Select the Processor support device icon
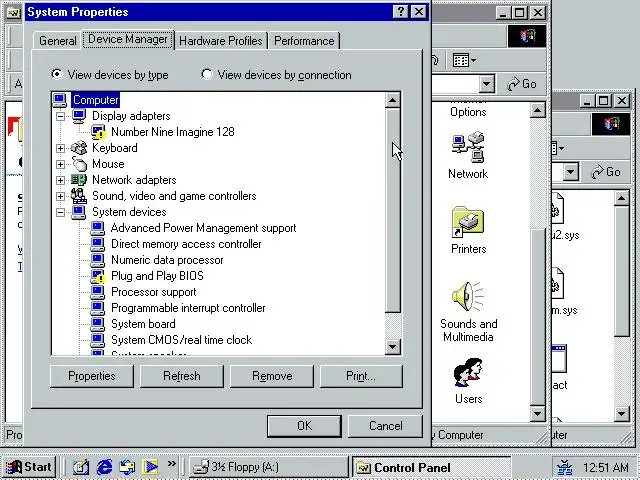Image resolution: width=640 pixels, height=480 pixels. pyautogui.click(x=98, y=292)
